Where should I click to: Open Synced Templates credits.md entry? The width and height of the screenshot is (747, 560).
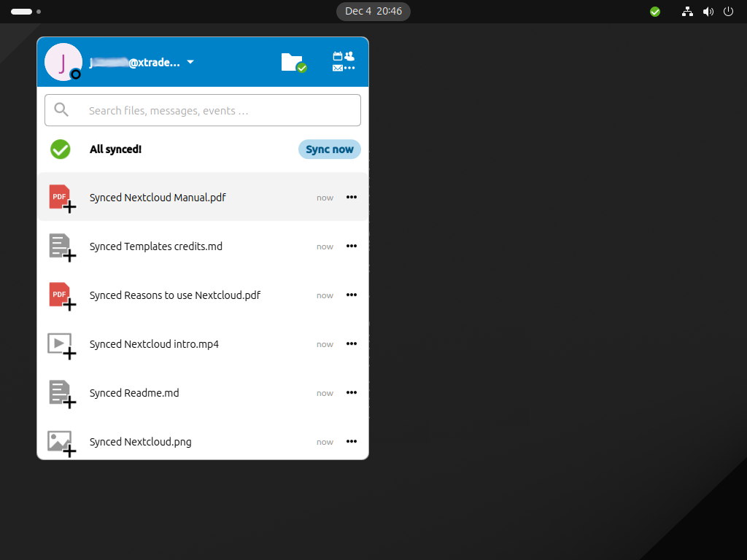203,246
